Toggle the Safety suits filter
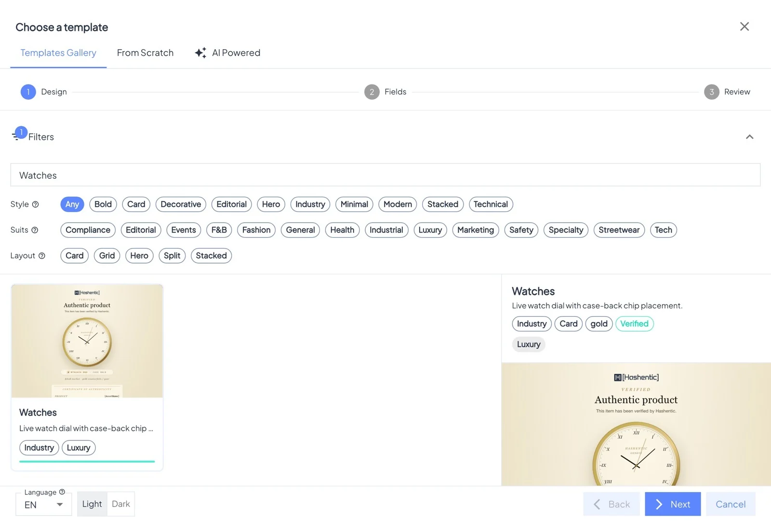The image size is (771, 532). 521,230
